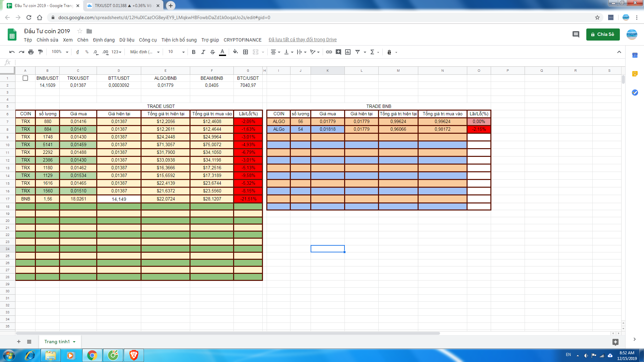Undo the last action in toolbar
The image size is (644, 362).
(x=12, y=52)
